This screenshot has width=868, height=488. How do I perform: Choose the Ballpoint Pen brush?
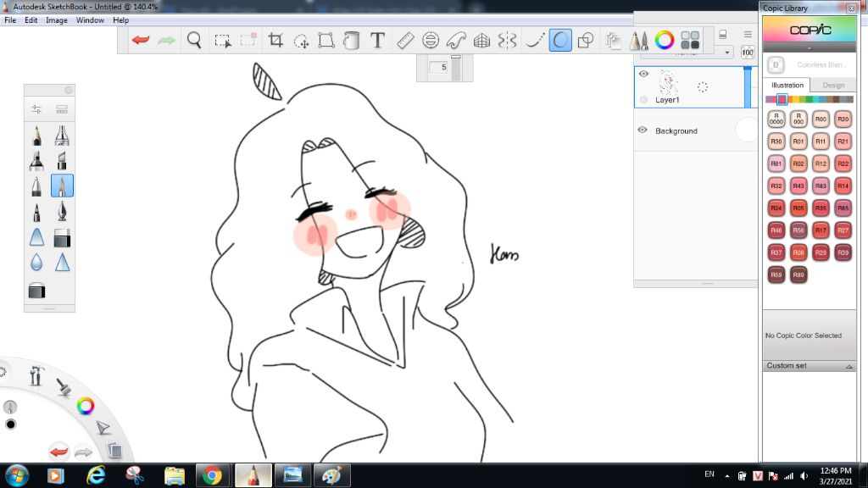(36, 186)
